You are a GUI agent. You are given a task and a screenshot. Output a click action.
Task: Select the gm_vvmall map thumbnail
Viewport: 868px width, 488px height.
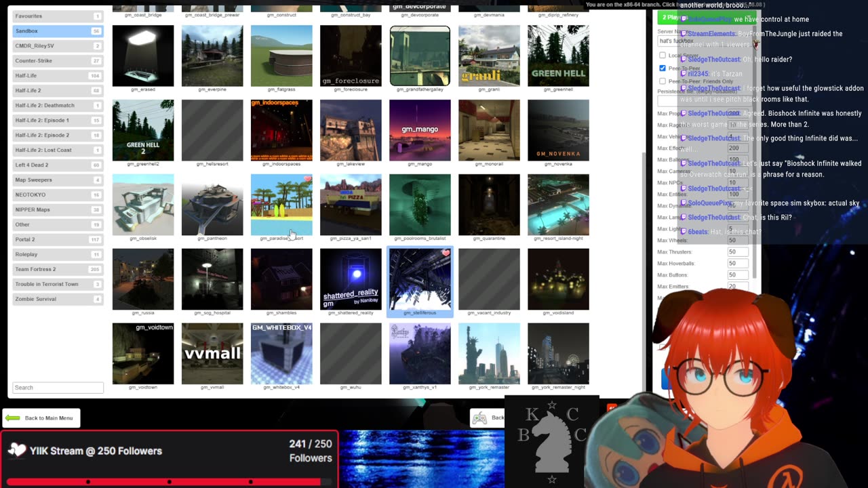tap(212, 354)
